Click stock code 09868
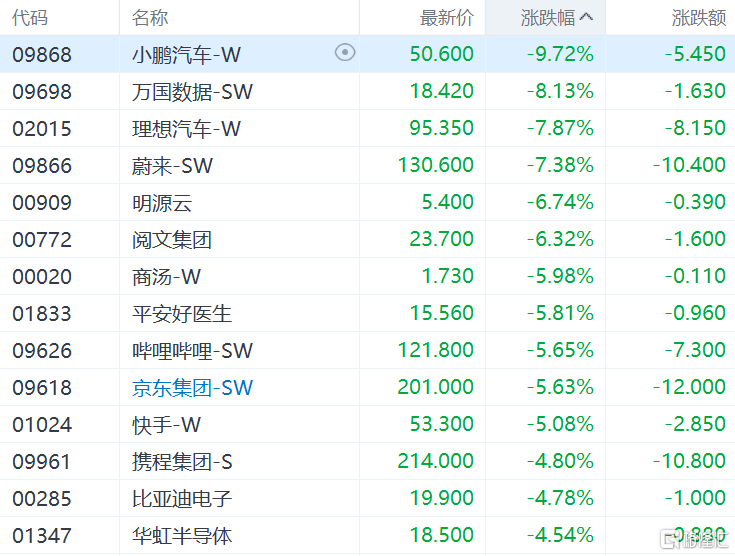Viewport: 735px width, 556px height. pos(42,55)
